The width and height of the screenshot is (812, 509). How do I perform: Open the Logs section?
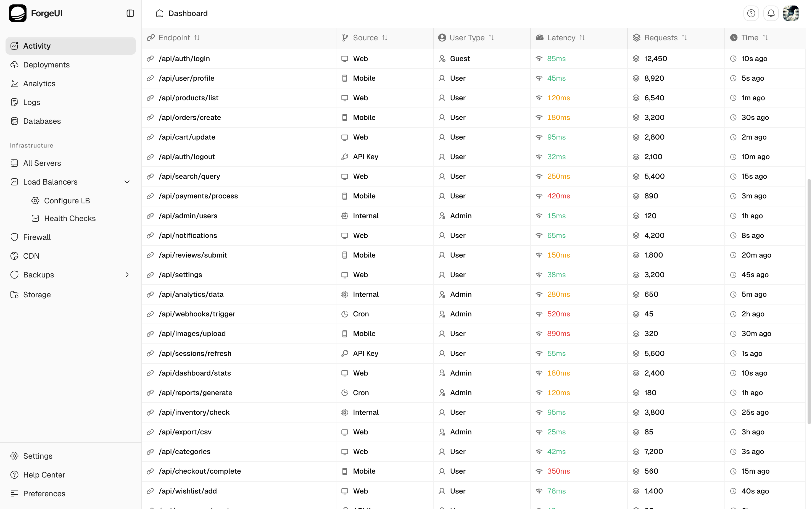[31, 102]
